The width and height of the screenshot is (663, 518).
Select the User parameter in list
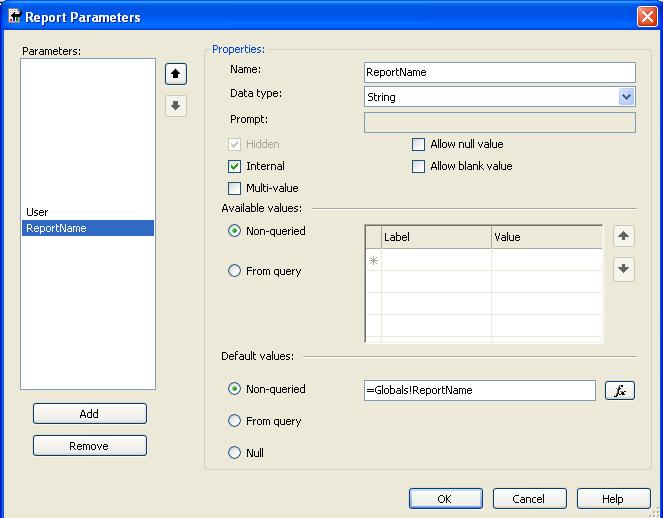(37, 212)
